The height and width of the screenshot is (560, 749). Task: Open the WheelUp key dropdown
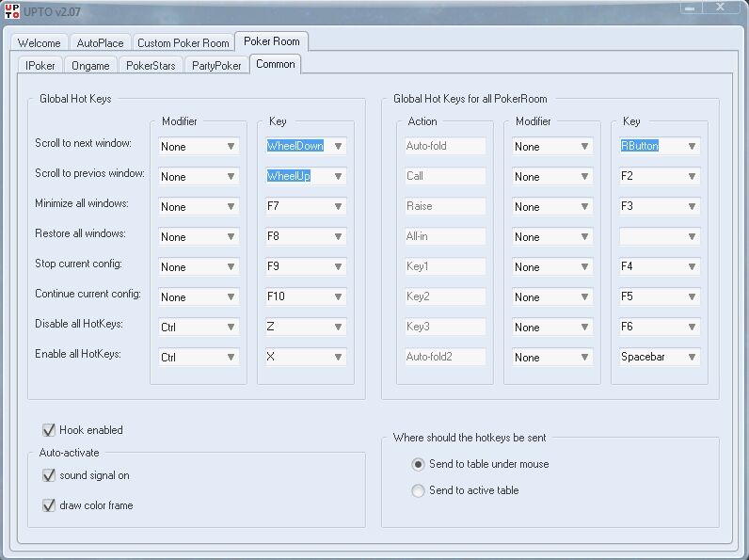tap(306, 176)
